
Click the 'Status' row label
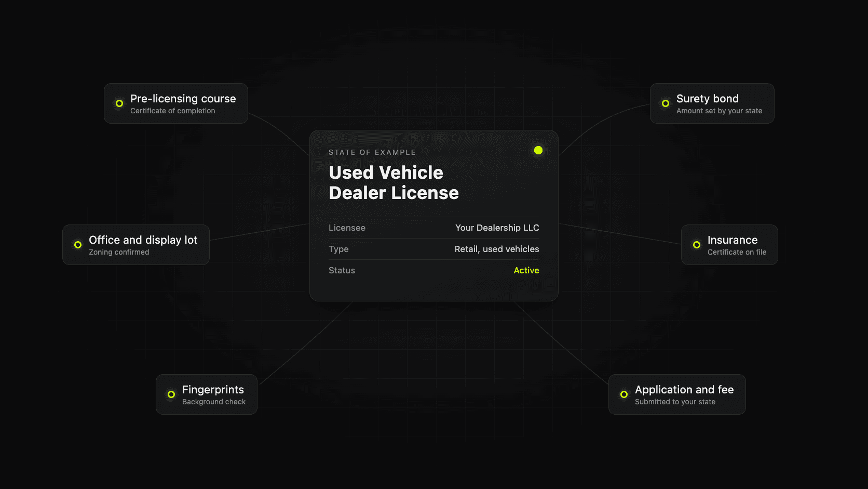click(342, 270)
